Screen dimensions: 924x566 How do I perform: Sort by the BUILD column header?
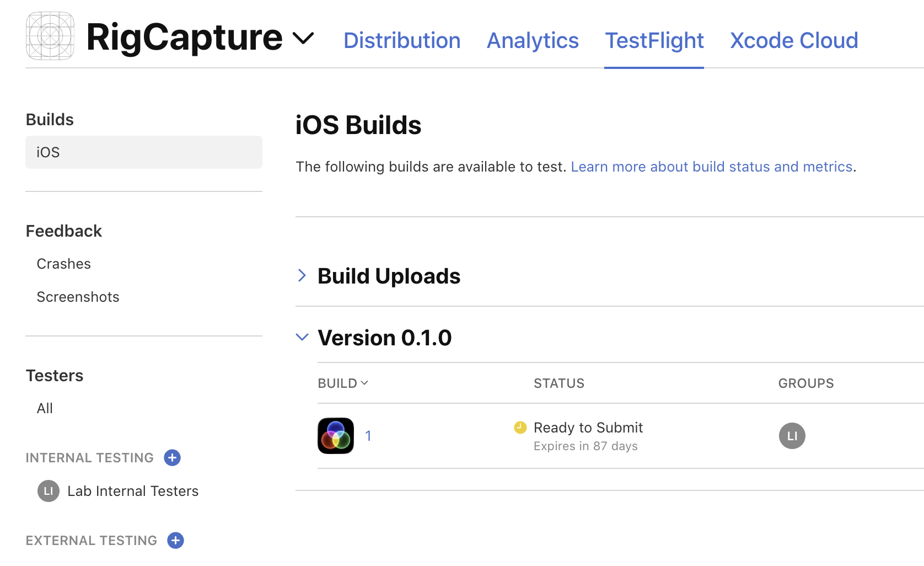coord(343,383)
